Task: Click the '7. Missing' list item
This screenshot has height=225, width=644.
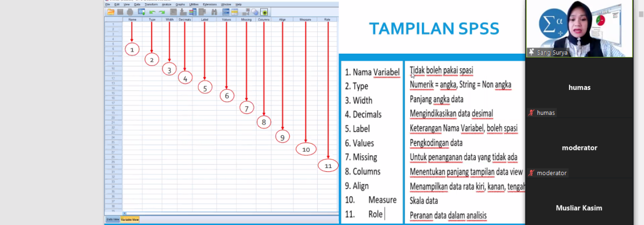Action: click(361, 157)
